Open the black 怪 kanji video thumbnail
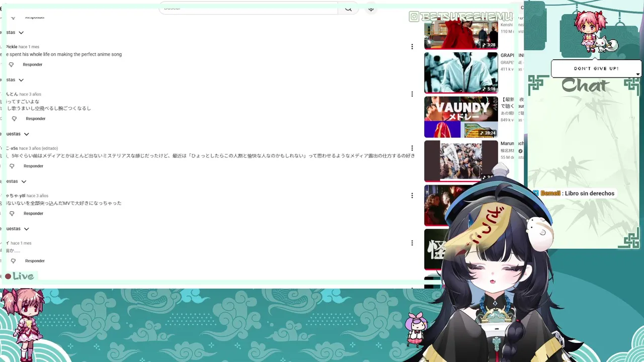This screenshot has width=644, height=362. click(x=435, y=249)
